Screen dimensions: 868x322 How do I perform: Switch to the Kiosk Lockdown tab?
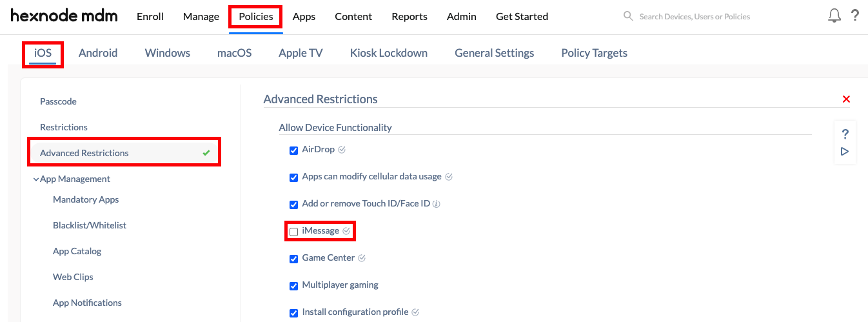point(389,53)
